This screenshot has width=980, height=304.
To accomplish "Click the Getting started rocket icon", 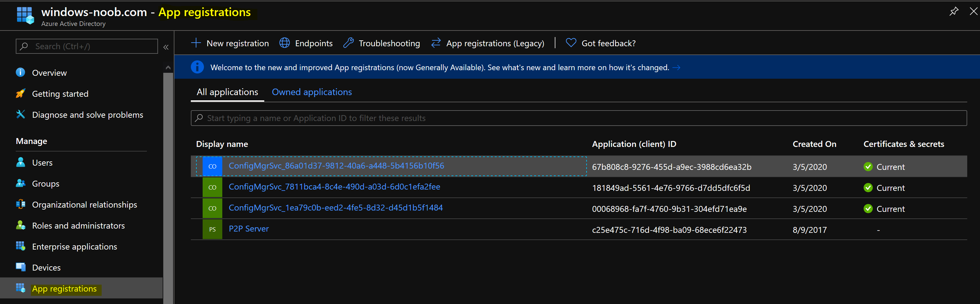I will click(21, 93).
